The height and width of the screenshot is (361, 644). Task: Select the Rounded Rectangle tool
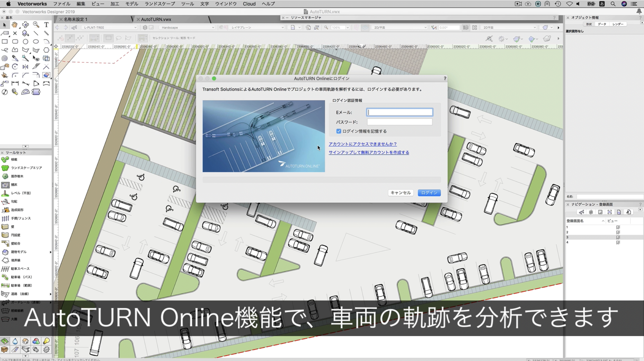tap(15, 42)
